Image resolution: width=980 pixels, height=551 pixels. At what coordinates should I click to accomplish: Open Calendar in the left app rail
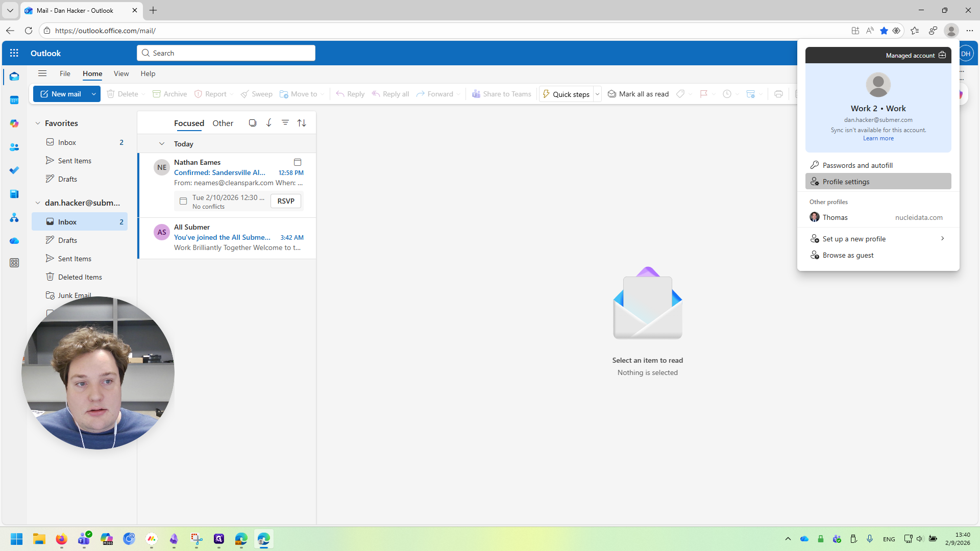tap(14, 100)
